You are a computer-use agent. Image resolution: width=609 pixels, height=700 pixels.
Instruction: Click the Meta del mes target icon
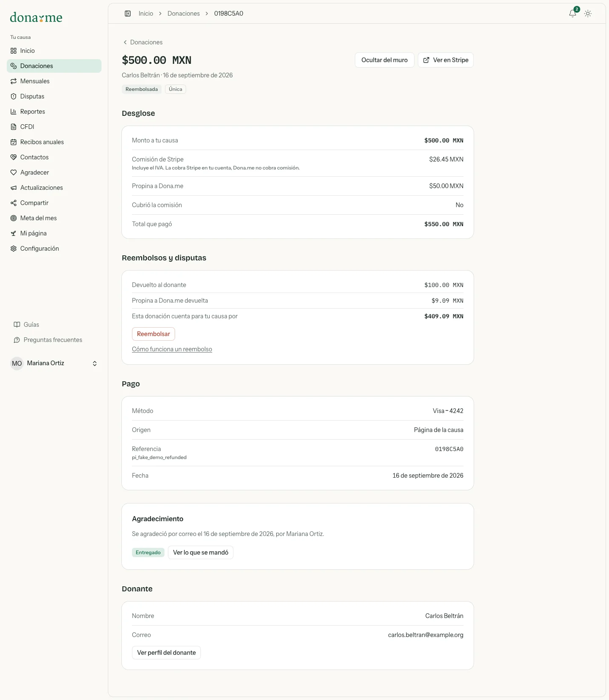pos(14,218)
